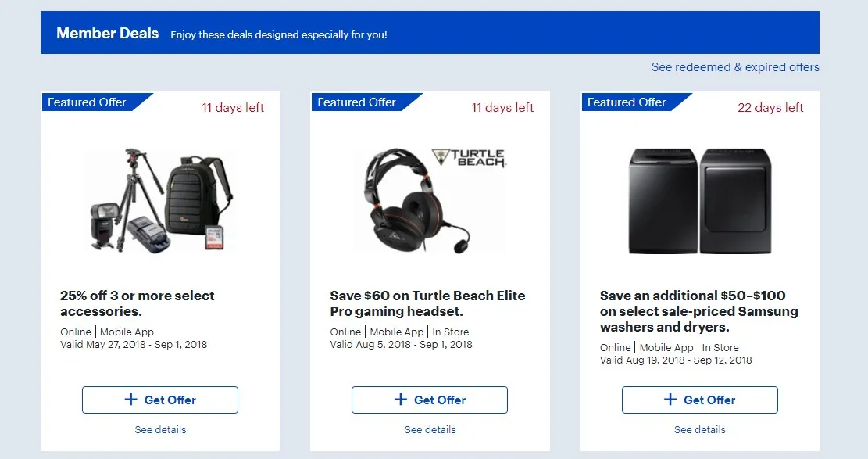Open See details for the accessories offer
868x459 pixels.
tap(160, 429)
